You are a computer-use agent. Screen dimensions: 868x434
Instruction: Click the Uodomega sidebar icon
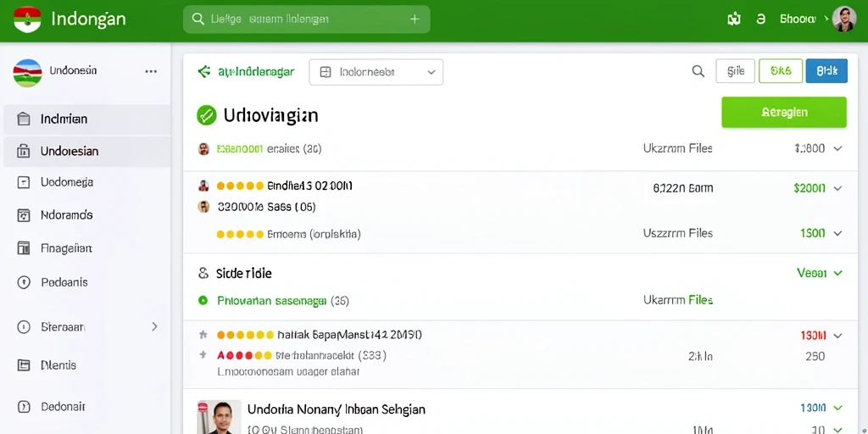(23, 182)
